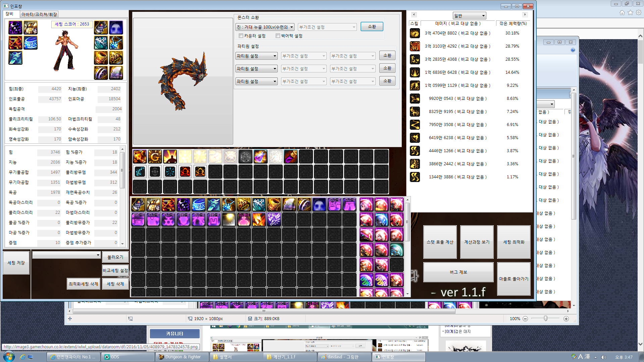Click the blue necklace item in inventory

pos(229,204)
